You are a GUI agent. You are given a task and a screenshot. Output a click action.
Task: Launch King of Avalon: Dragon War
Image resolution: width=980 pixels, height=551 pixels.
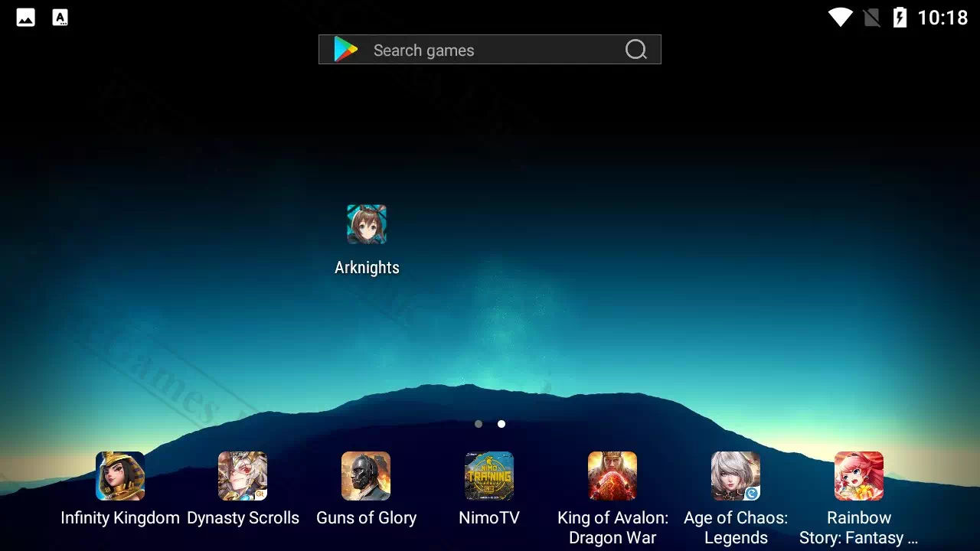click(612, 476)
